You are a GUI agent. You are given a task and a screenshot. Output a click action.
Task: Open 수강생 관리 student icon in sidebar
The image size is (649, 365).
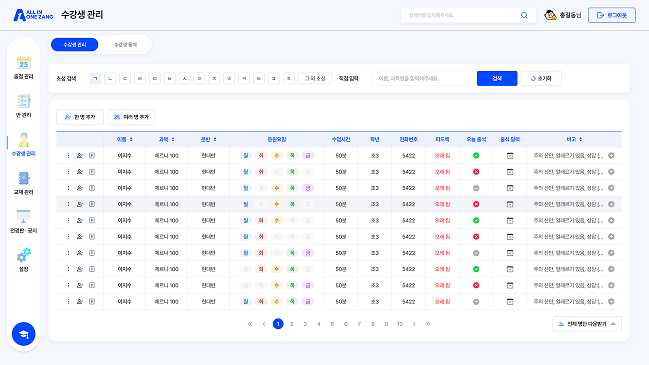[24, 140]
